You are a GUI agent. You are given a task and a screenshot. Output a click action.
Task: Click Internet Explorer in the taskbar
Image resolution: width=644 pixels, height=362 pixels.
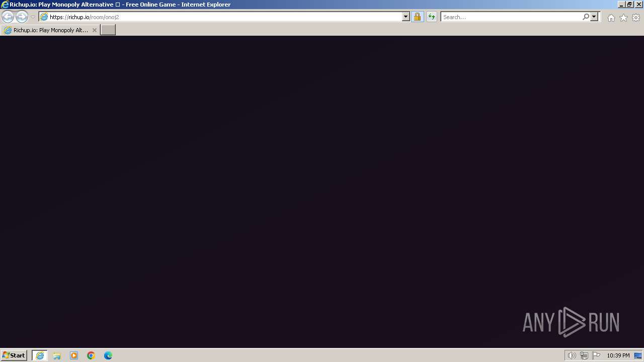click(x=40, y=355)
